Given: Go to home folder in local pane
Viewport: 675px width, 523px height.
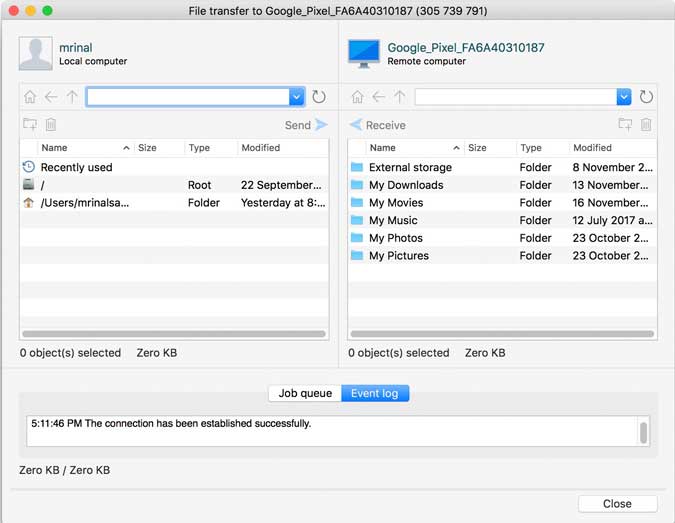Looking at the screenshot, I should (x=30, y=97).
